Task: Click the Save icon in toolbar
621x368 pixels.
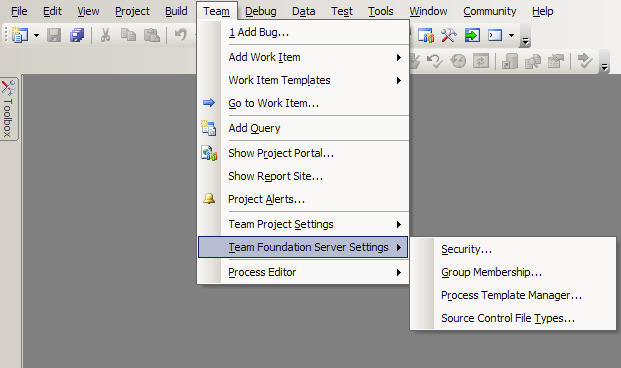Action: coord(54,35)
